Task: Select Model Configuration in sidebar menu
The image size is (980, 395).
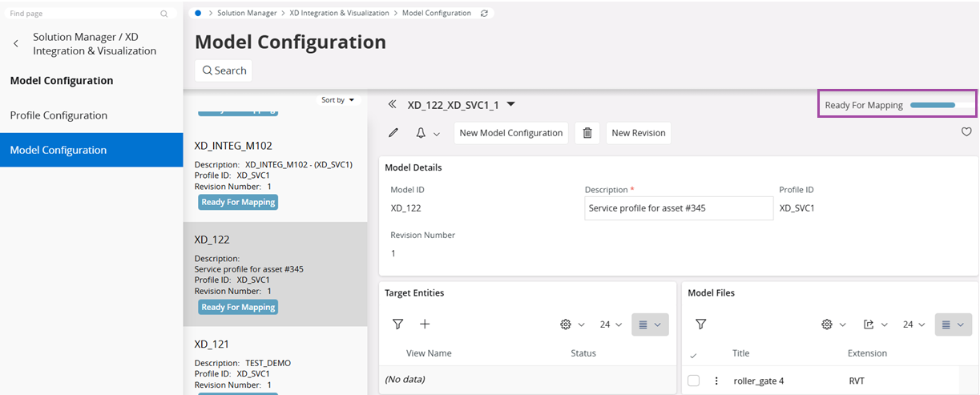Action: pos(58,150)
